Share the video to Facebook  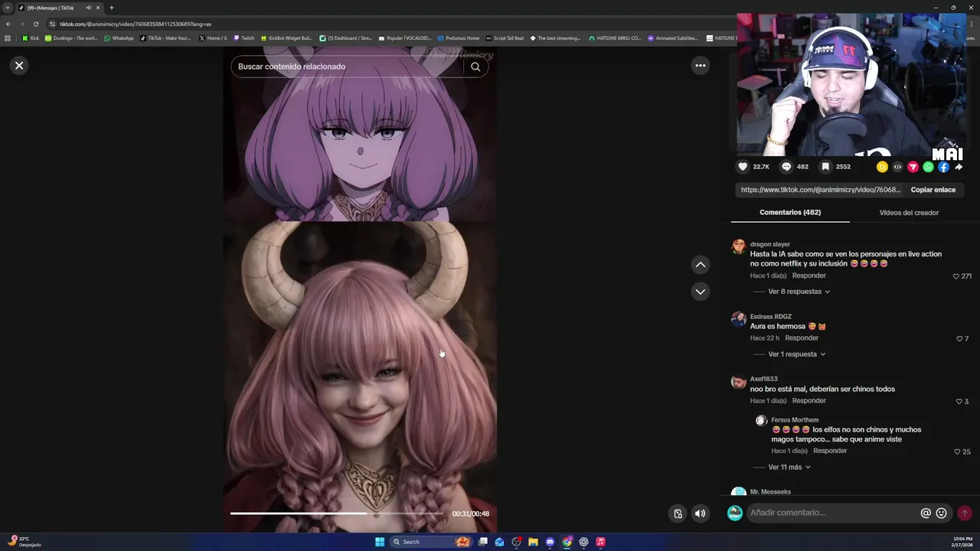tap(943, 167)
